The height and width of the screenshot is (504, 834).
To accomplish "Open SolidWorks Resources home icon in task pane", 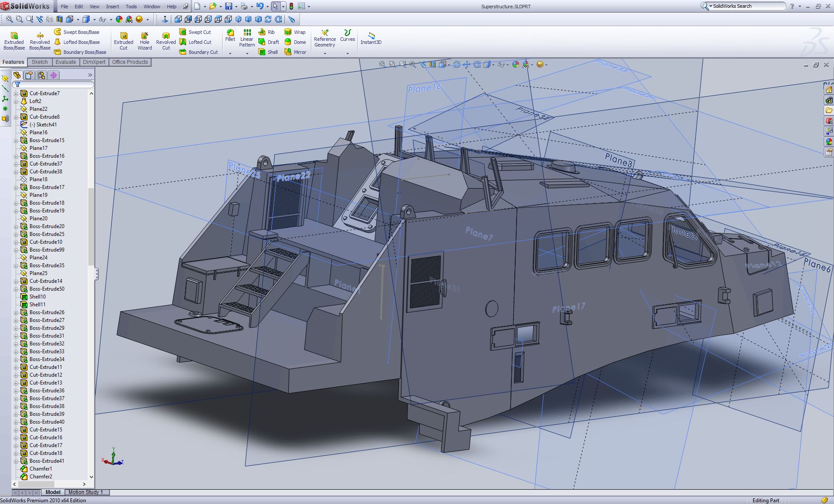I will point(829,90).
